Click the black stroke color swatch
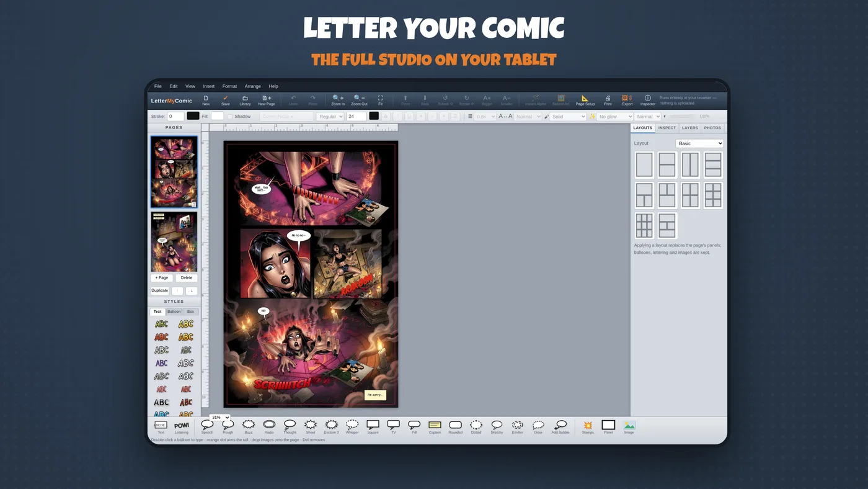Screen dimensions: 868x489 [x=193, y=116]
